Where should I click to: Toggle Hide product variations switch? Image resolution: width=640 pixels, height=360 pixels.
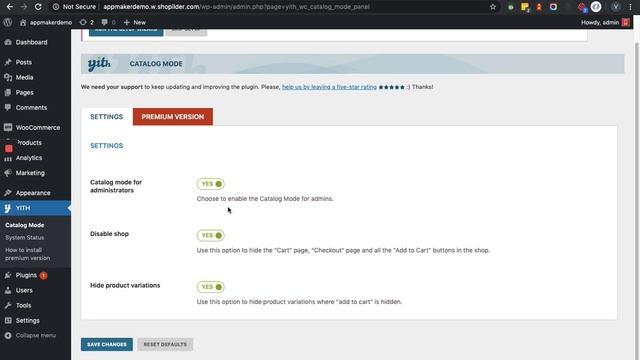[211, 287]
